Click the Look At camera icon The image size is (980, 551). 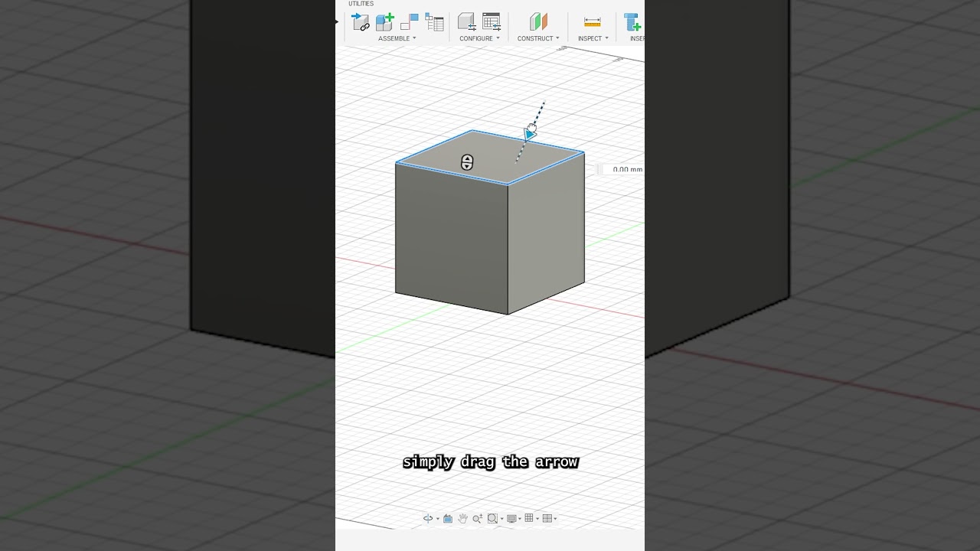tap(448, 518)
